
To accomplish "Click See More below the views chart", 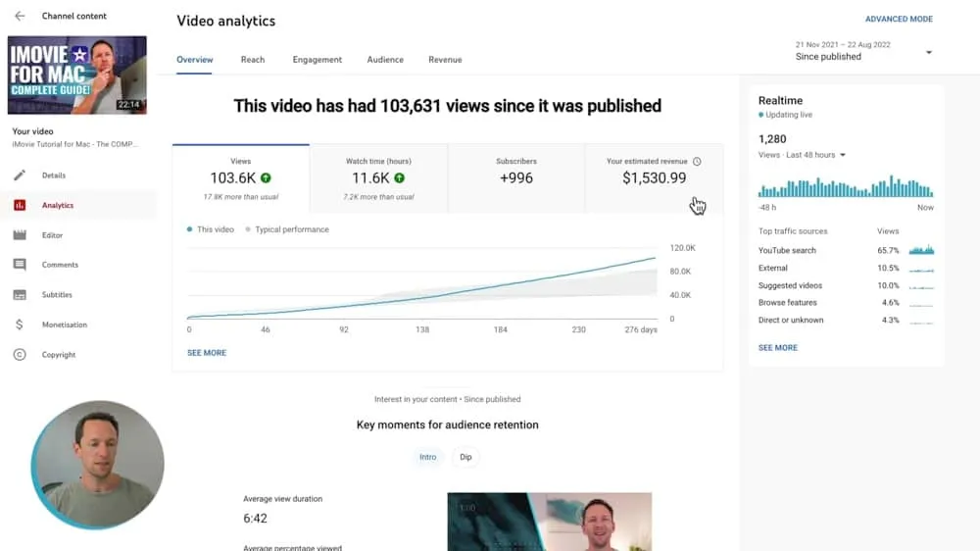I will [x=207, y=353].
